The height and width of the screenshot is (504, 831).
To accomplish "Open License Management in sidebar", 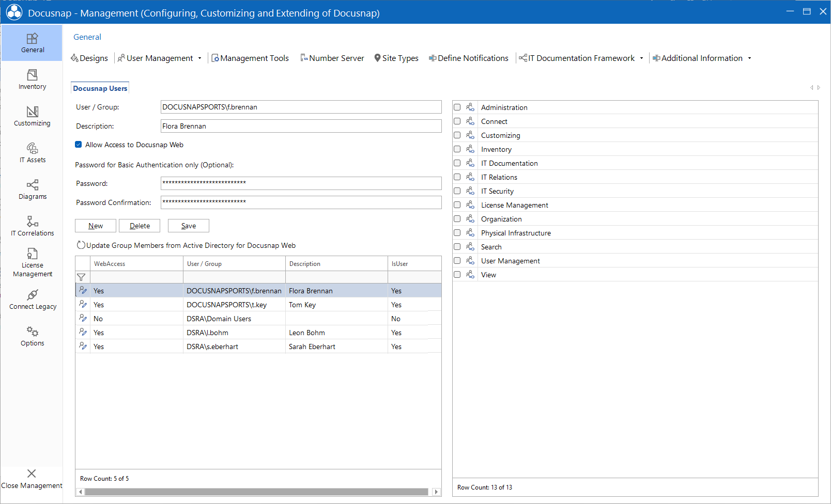I will pyautogui.click(x=32, y=263).
